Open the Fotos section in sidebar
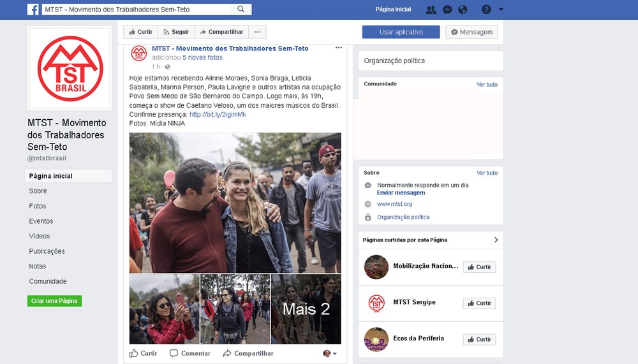Image resolution: width=638 pixels, height=364 pixels. point(38,206)
